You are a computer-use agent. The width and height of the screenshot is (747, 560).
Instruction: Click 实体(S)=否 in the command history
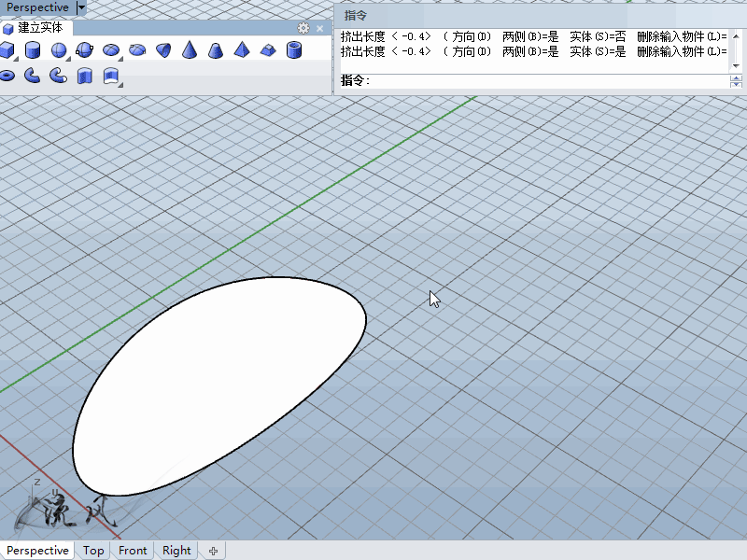(x=598, y=36)
